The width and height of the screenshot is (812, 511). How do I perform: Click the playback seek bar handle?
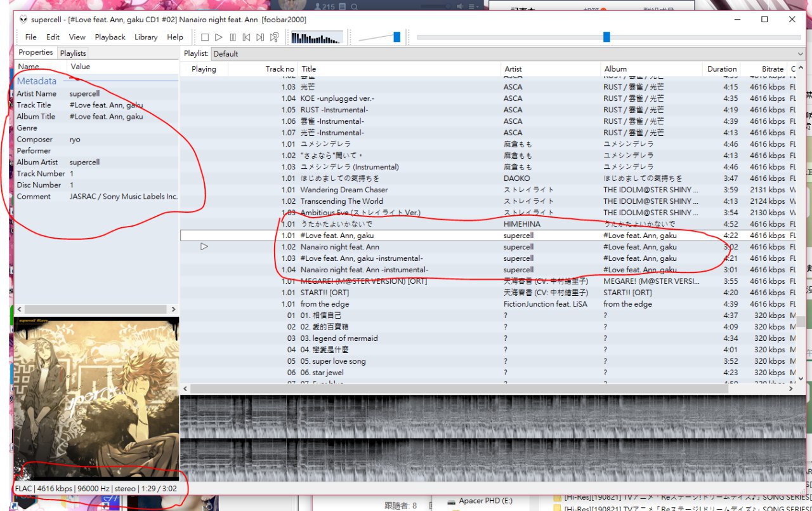pos(606,37)
